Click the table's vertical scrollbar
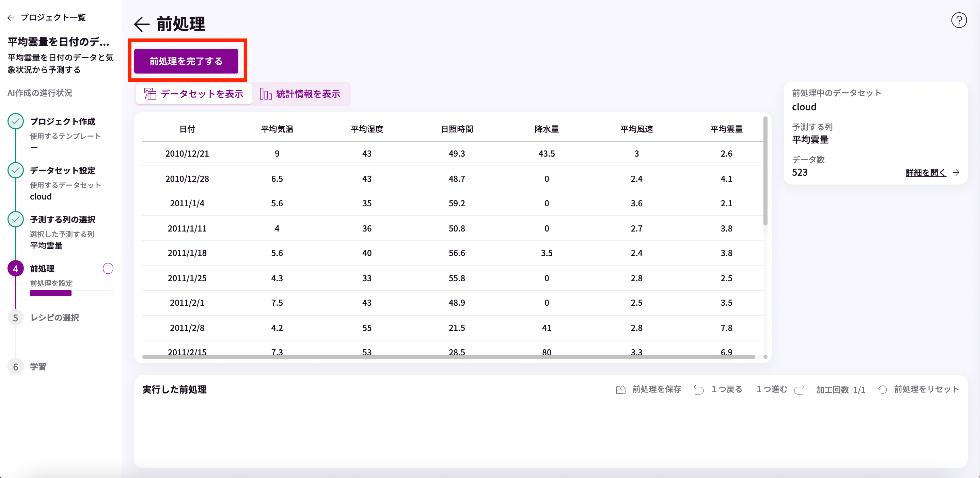 pos(765,171)
